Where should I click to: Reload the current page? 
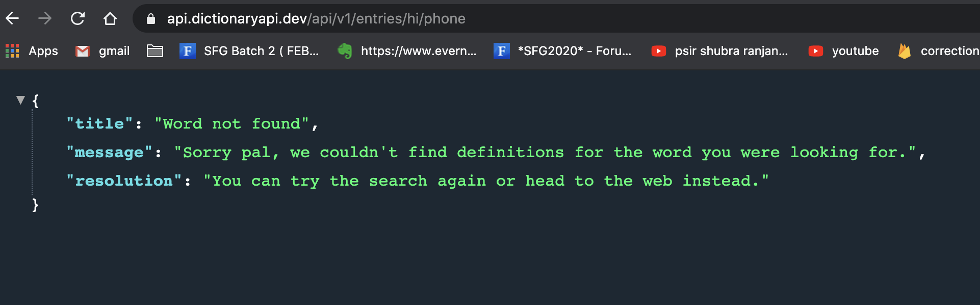(x=78, y=19)
